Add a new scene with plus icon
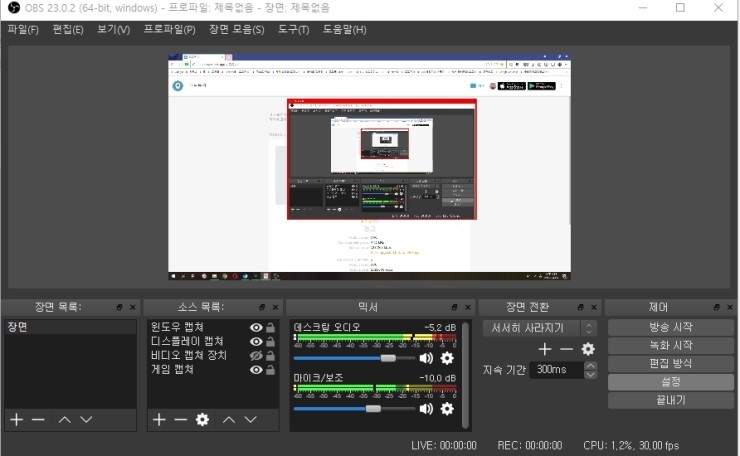The image size is (740, 456). click(x=17, y=419)
